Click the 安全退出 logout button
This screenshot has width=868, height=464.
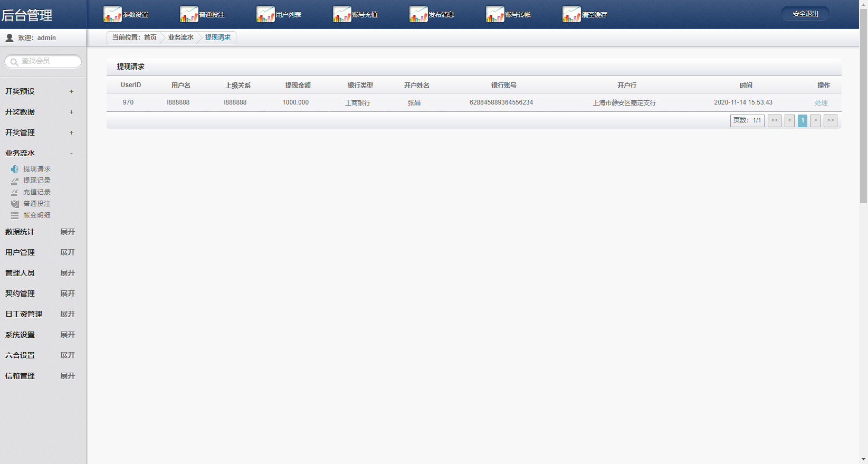tap(805, 14)
